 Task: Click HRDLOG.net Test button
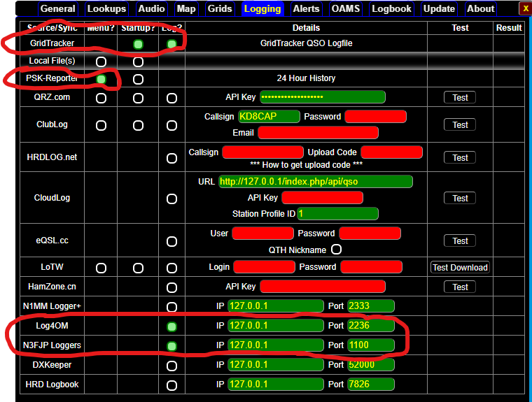460,157
